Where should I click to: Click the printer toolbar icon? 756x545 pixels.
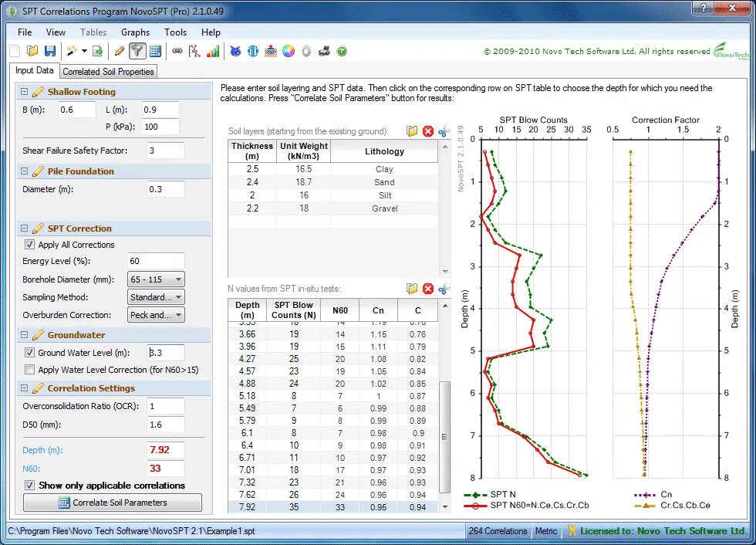(324, 51)
